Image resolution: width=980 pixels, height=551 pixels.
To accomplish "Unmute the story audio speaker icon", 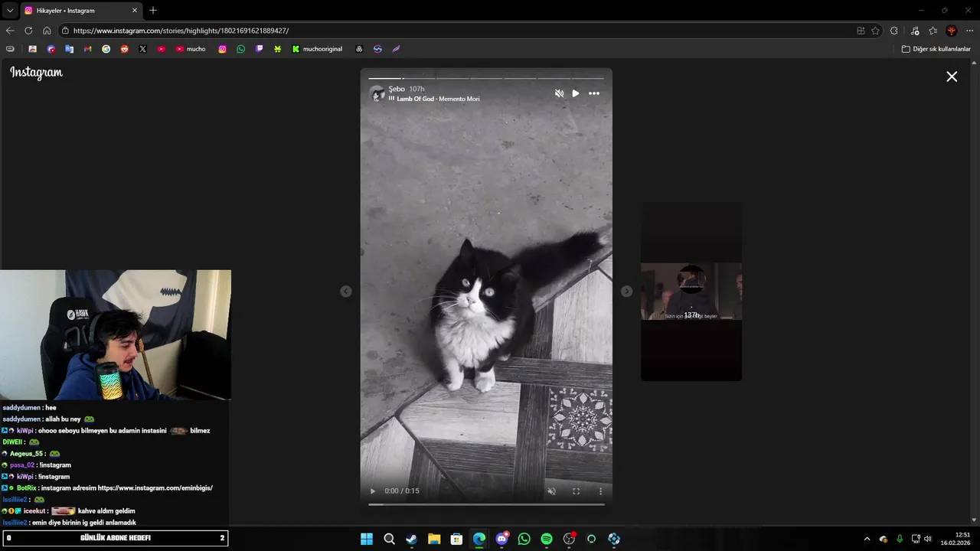I will (x=559, y=93).
